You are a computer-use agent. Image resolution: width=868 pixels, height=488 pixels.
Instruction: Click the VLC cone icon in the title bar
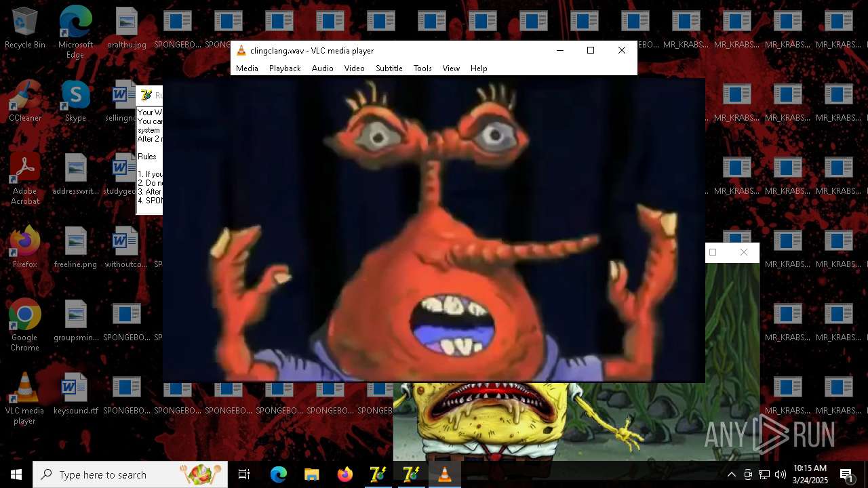[241, 51]
